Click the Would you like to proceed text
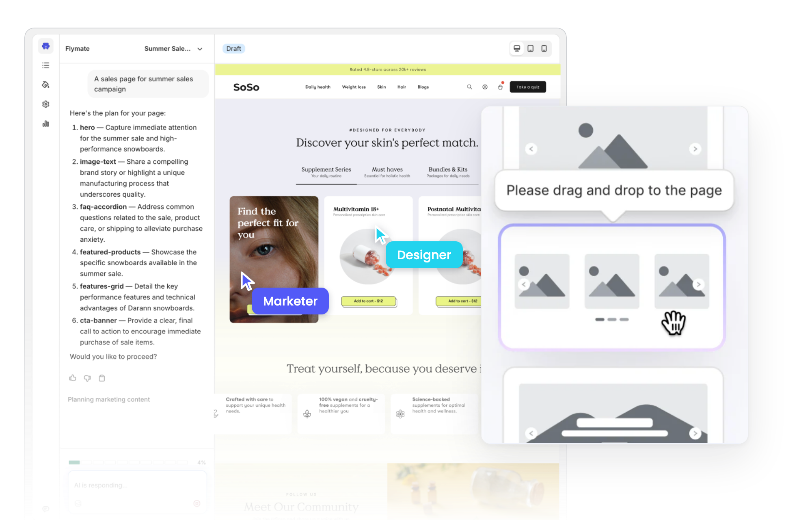Image resolution: width=812 pixels, height=520 pixels. 113,356
